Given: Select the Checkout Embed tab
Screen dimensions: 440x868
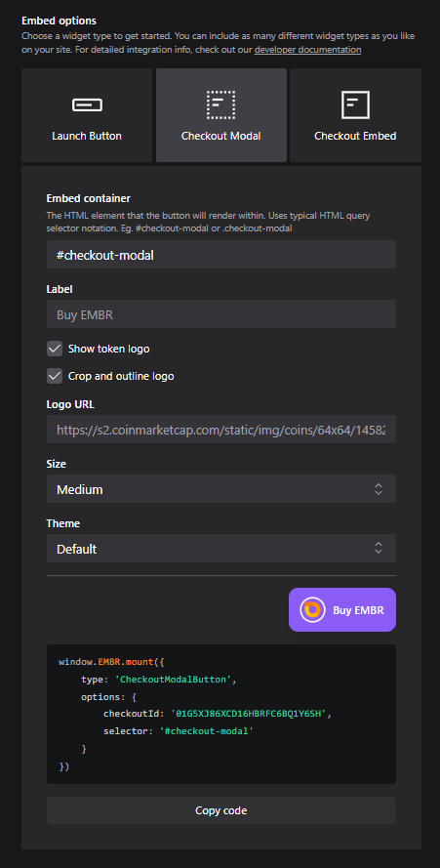Looking at the screenshot, I should [x=355, y=115].
